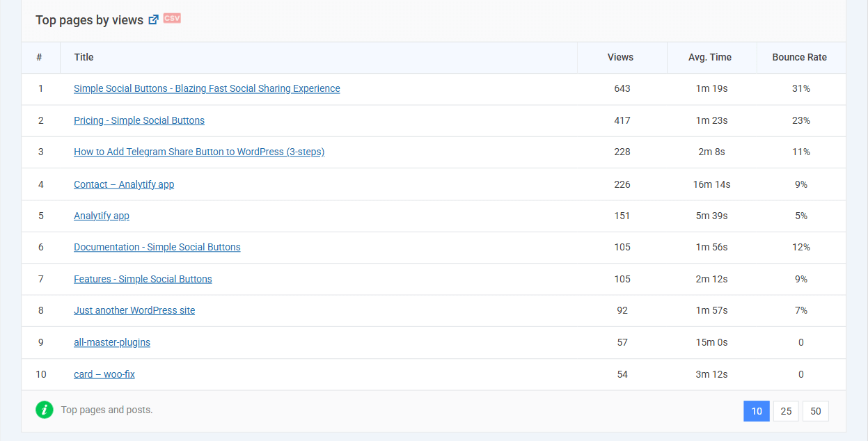Viewport: 868px width, 441px height.
Task: Select the 12% bounce rate cell
Action: [801, 248]
